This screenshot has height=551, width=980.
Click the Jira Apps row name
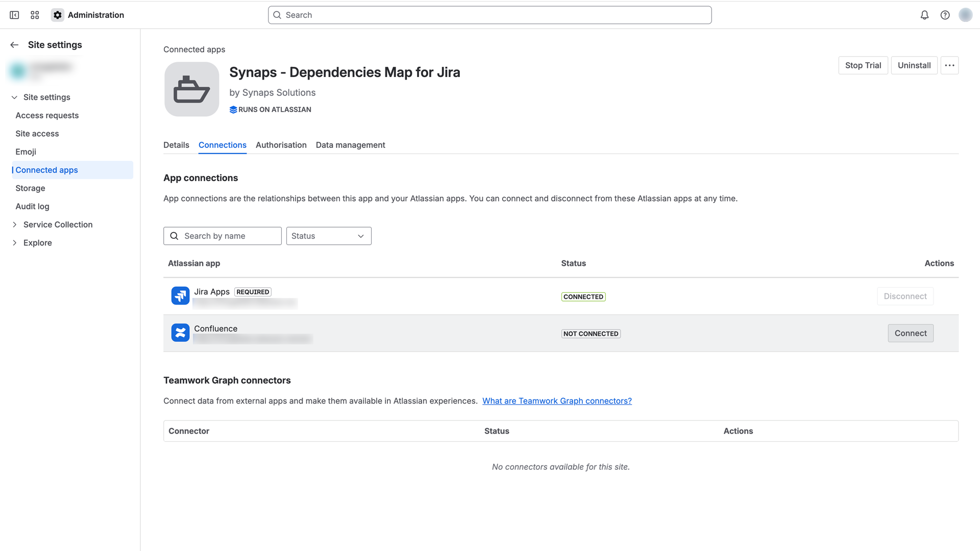point(212,292)
